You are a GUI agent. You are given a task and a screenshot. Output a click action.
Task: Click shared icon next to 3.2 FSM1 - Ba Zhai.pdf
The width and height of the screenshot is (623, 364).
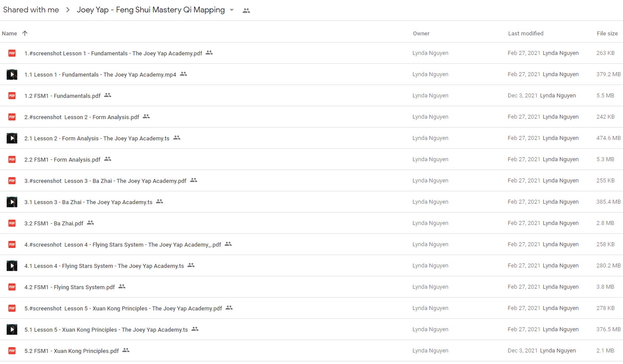[90, 223]
